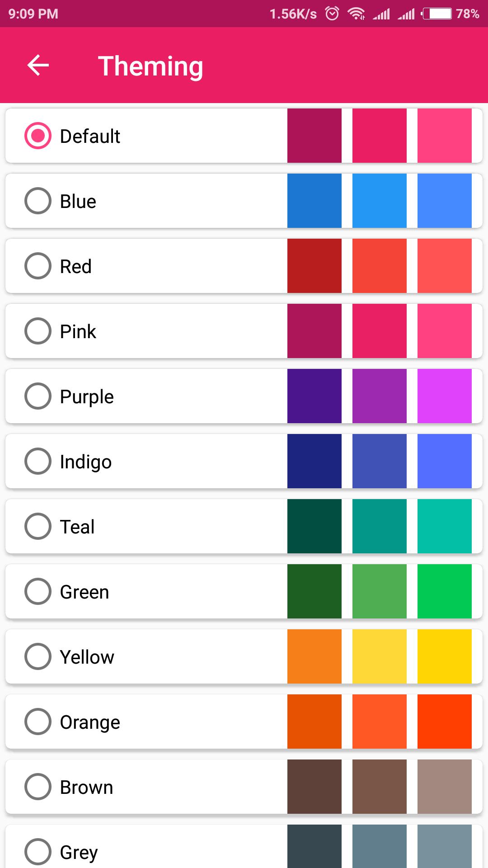Screen dimensions: 488x868
Task: Go back using the arrow icon
Action: pyautogui.click(x=38, y=66)
